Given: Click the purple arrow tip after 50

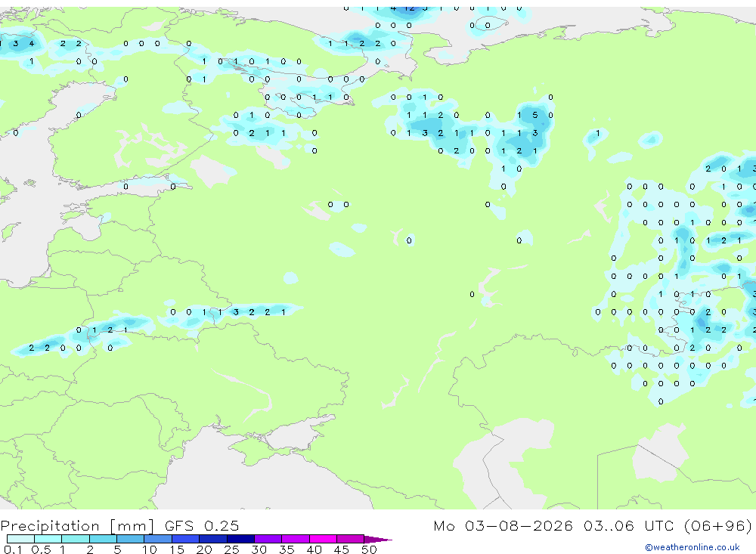Looking at the screenshot, I should click(x=377, y=540).
